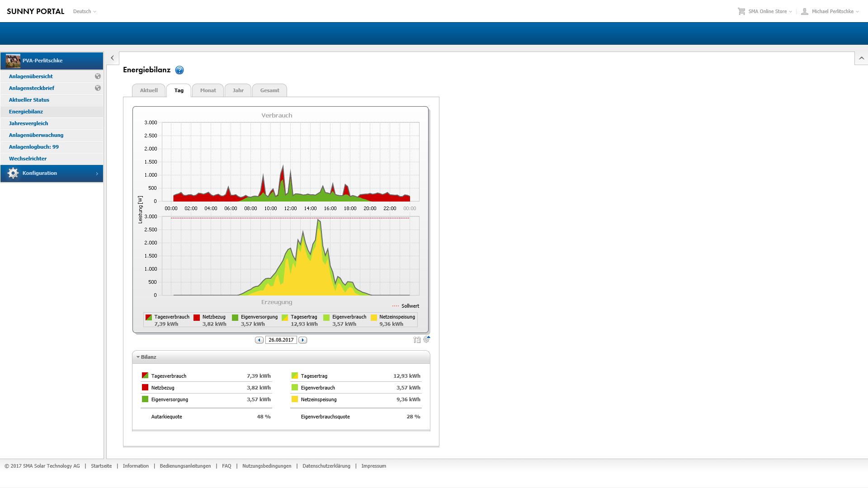Open the Jahresvergleich page

pos(28,123)
